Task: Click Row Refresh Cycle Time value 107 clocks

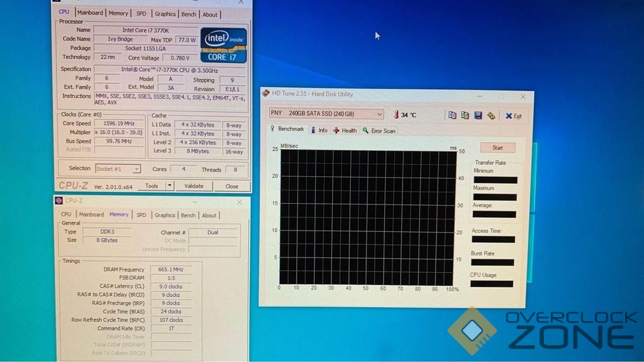Action: click(x=170, y=320)
